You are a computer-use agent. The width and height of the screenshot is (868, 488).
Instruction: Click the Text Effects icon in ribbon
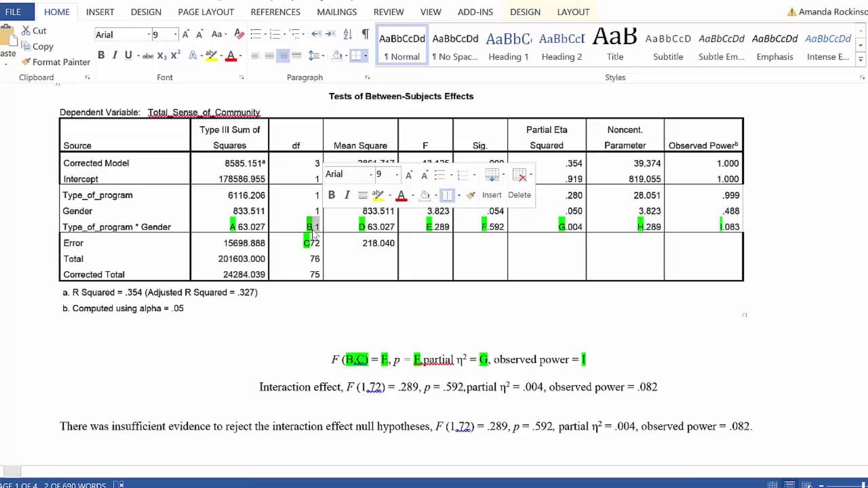(x=193, y=56)
